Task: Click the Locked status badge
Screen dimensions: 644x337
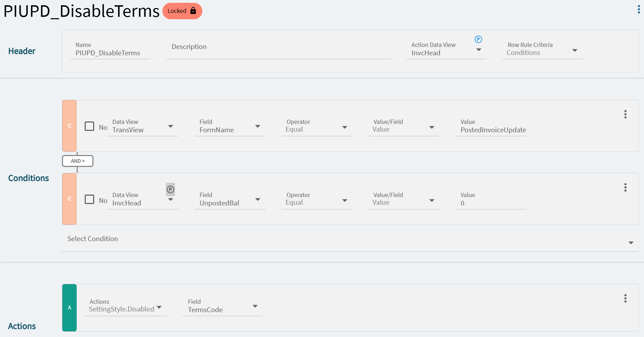Action: (x=182, y=11)
